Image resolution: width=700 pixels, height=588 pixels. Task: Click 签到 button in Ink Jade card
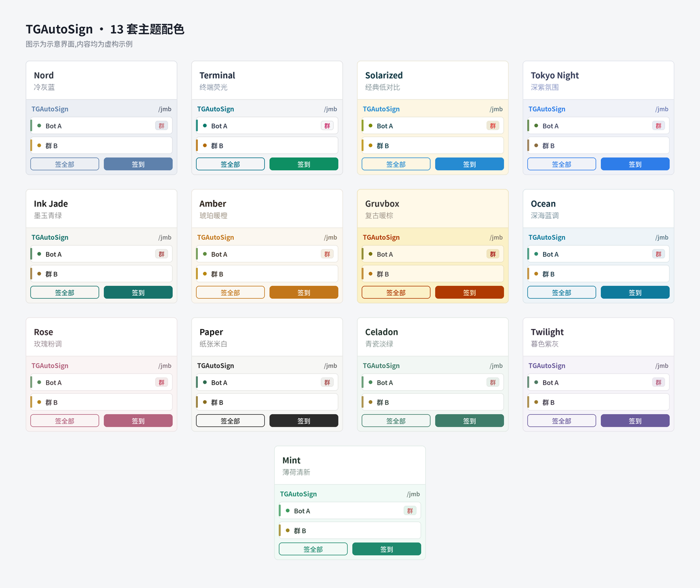[x=138, y=292]
